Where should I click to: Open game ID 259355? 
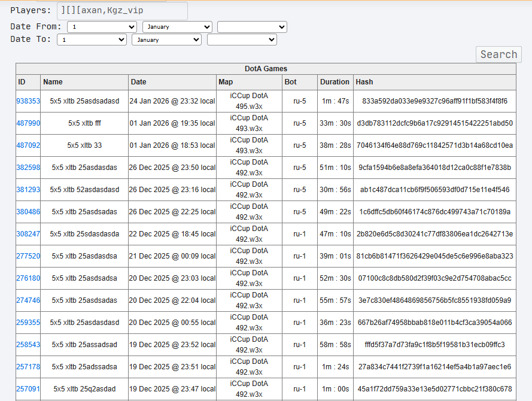[x=28, y=322]
